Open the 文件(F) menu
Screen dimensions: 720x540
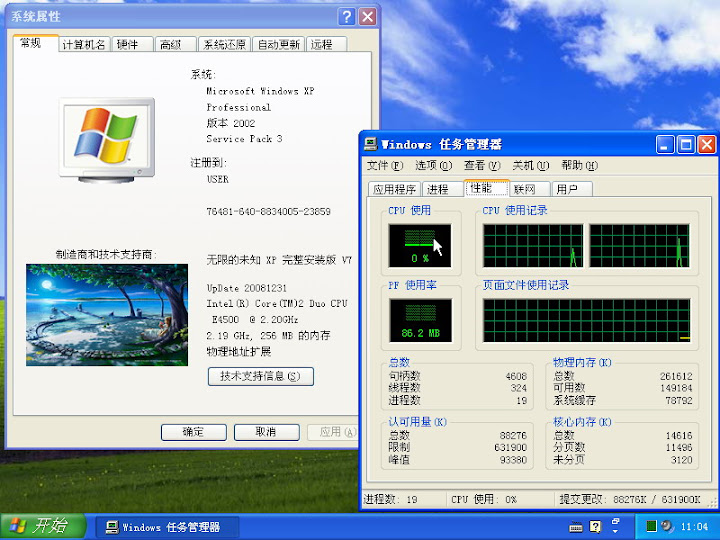pyautogui.click(x=385, y=165)
